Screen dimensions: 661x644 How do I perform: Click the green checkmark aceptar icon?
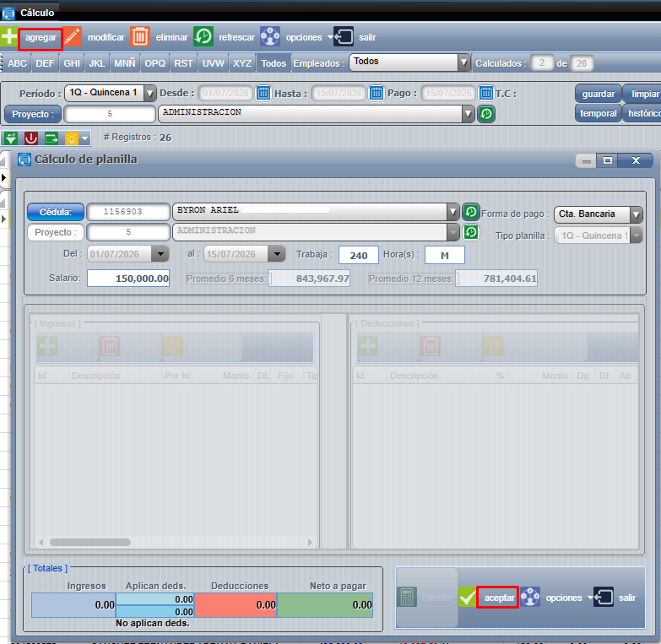click(x=467, y=598)
